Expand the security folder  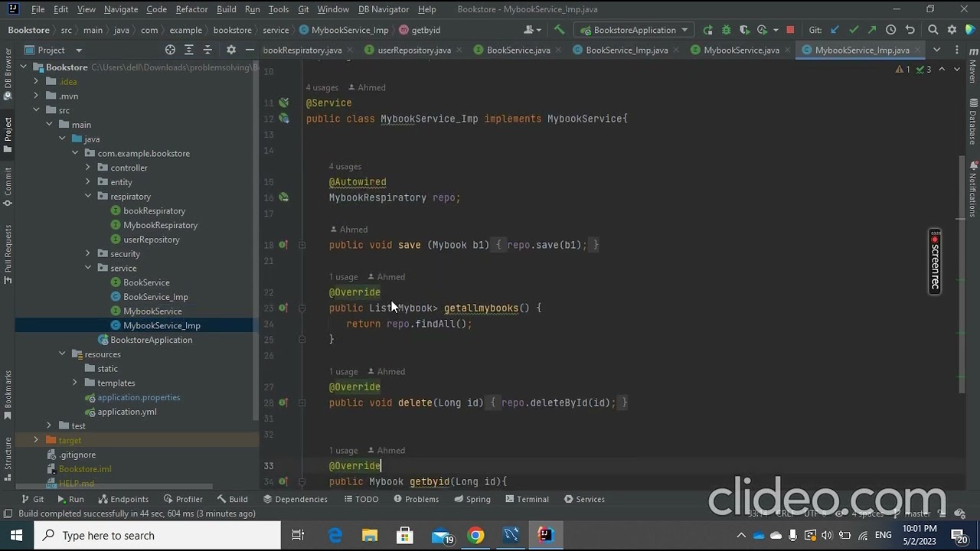coord(88,254)
